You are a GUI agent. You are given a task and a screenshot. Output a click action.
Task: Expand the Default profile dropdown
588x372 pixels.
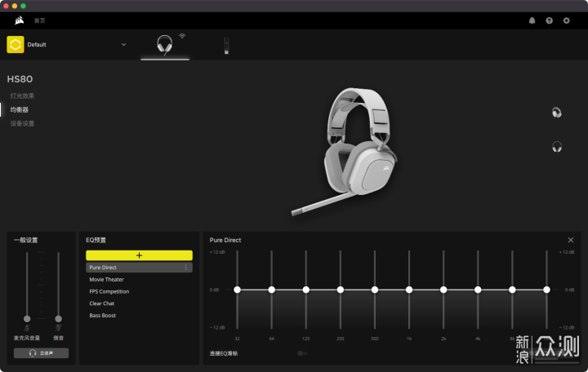tap(123, 45)
